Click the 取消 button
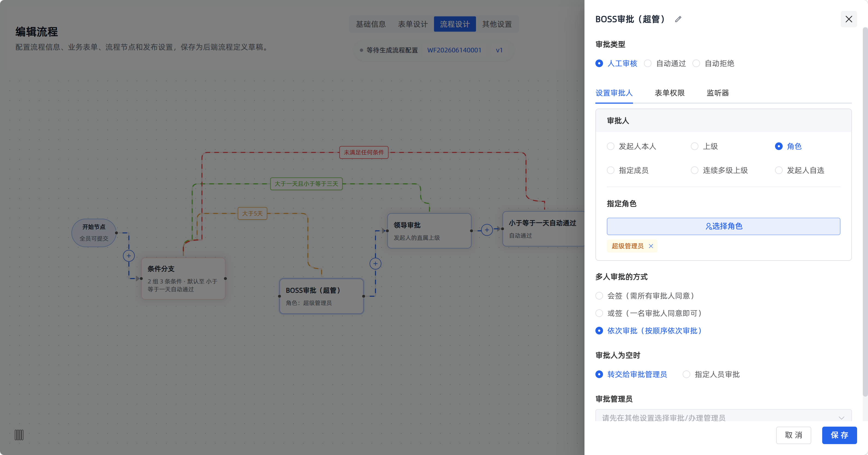Viewport: 868px width, 455px height. coord(794,435)
